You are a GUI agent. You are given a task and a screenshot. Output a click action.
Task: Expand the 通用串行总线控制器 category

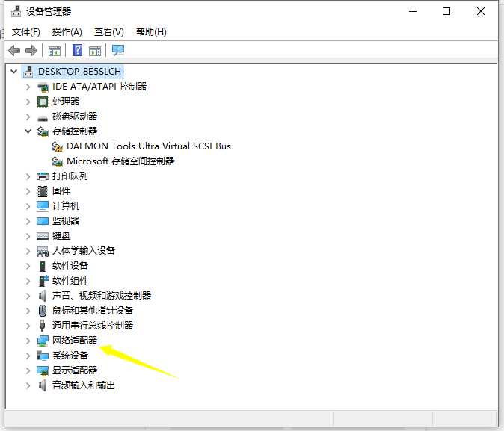[28, 326]
